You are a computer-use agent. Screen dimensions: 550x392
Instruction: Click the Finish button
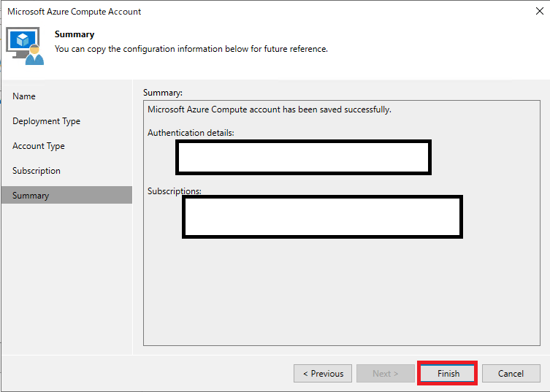(448, 374)
